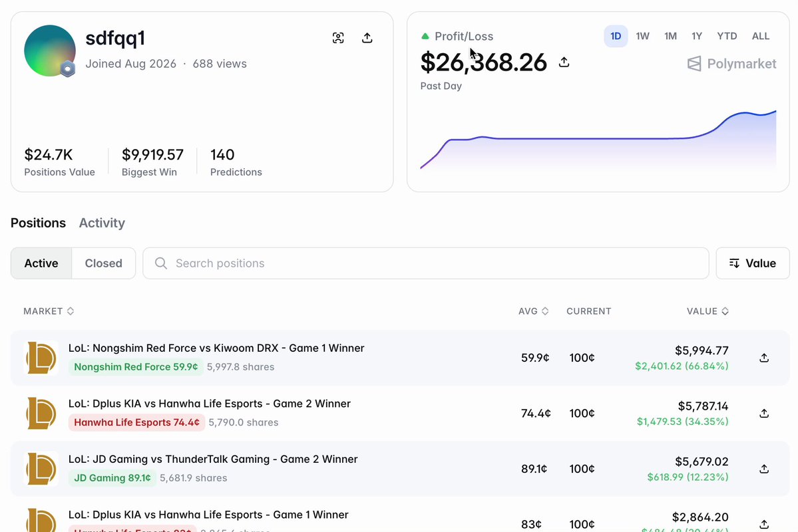Click the $5,994.77 position value
This screenshot has height=532, width=798.
[701, 350]
